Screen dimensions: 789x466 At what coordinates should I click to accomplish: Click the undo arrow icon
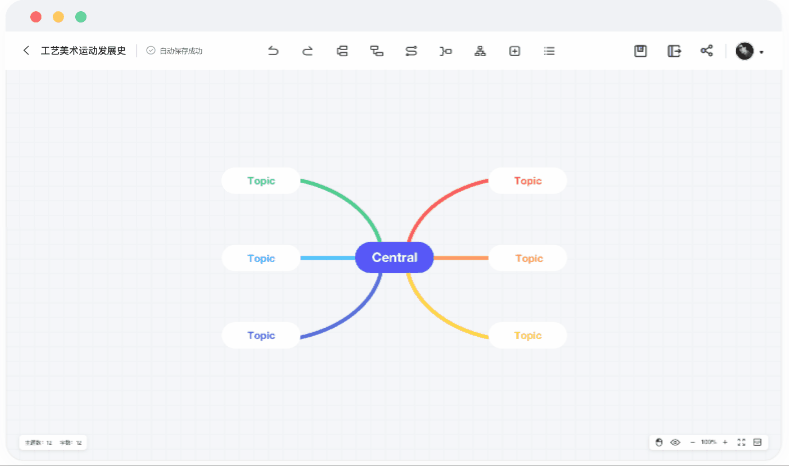[273, 51]
